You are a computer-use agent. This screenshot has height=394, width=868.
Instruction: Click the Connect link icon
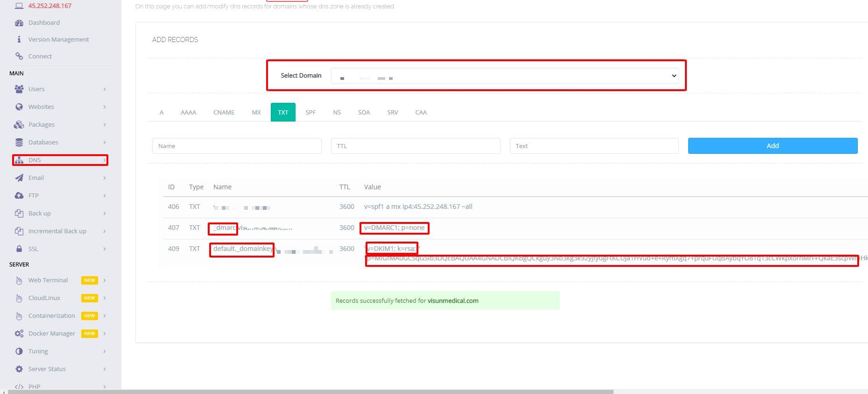coord(19,56)
